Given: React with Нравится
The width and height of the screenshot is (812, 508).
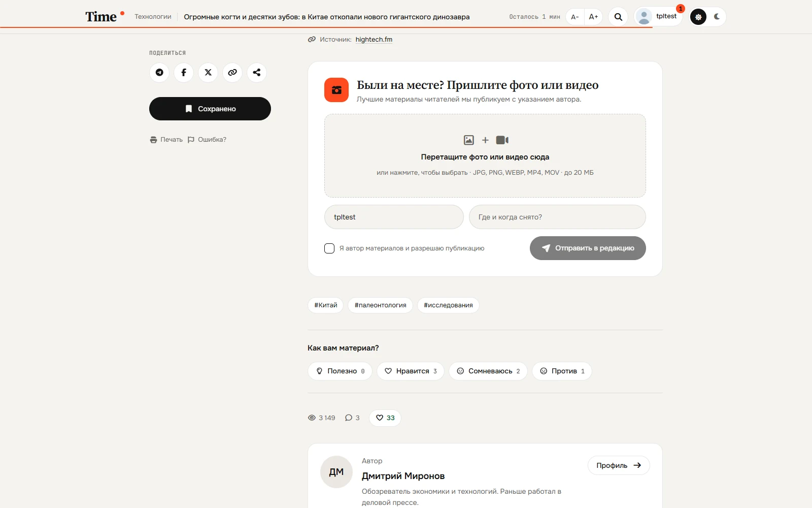Looking at the screenshot, I should (x=411, y=371).
